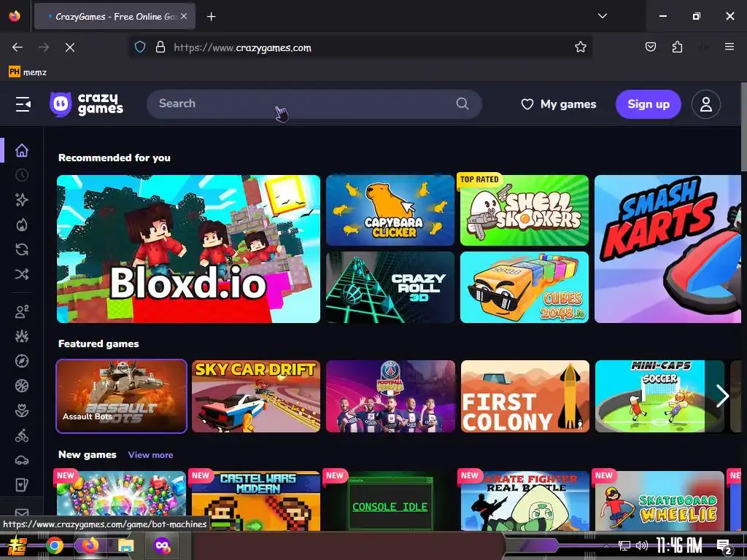Open the user profile avatar icon
Viewport: 747px width, 560px height.
tap(705, 104)
